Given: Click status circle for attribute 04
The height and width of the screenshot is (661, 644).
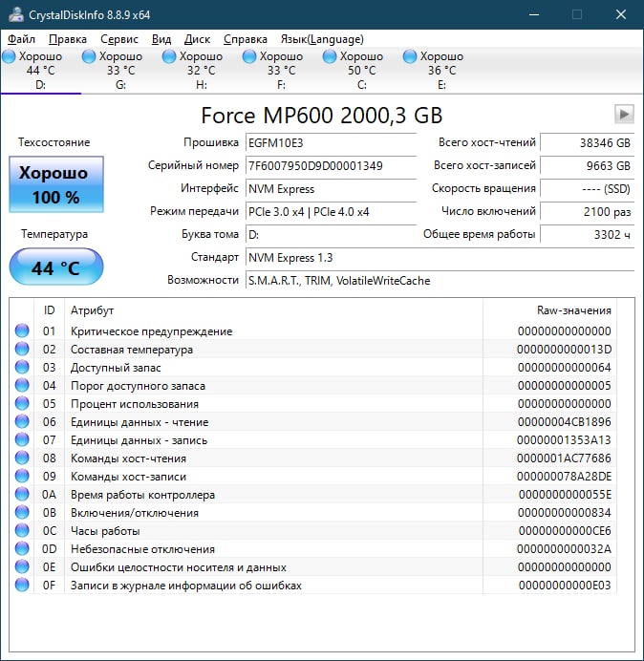Looking at the screenshot, I should click(x=22, y=385).
